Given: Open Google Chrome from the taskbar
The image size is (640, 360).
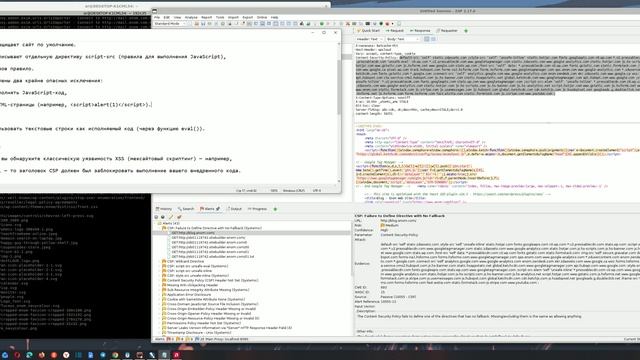Looking at the screenshot, I should point(115,355).
